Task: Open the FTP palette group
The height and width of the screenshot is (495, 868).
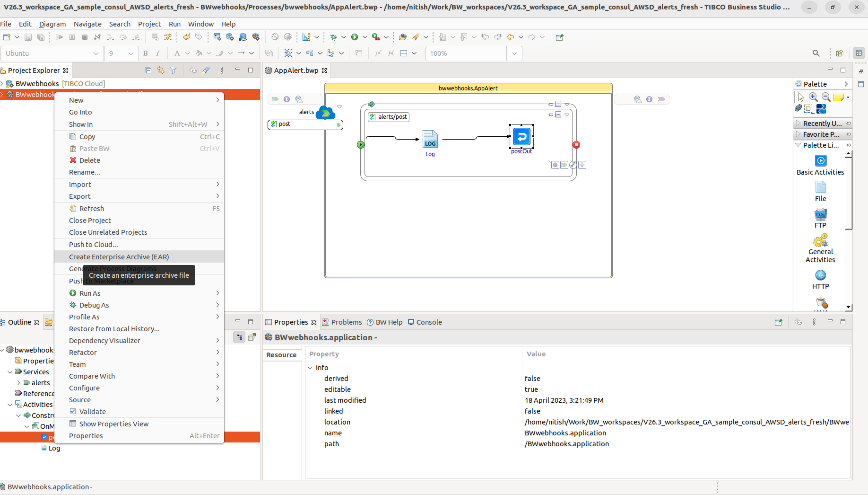Action: point(820,218)
